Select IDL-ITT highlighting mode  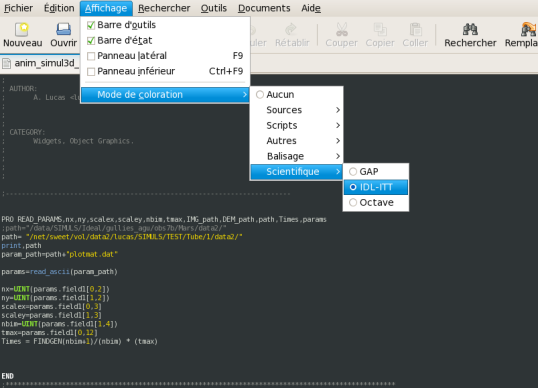click(x=376, y=187)
